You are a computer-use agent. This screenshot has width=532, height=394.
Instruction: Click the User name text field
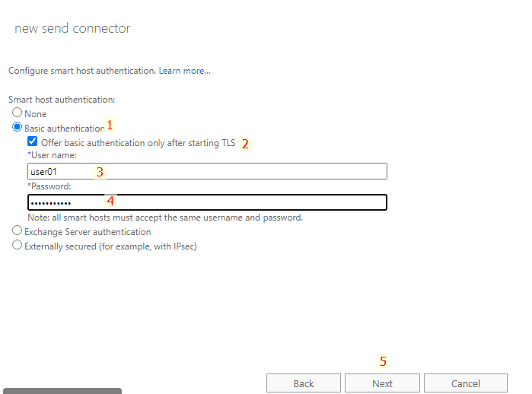click(207, 171)
